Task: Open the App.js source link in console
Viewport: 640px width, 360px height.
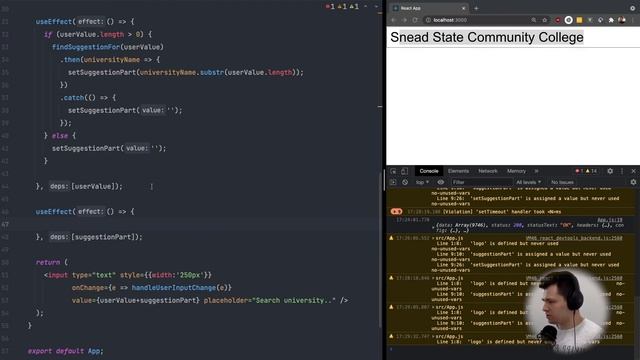Action: [610, 220]
